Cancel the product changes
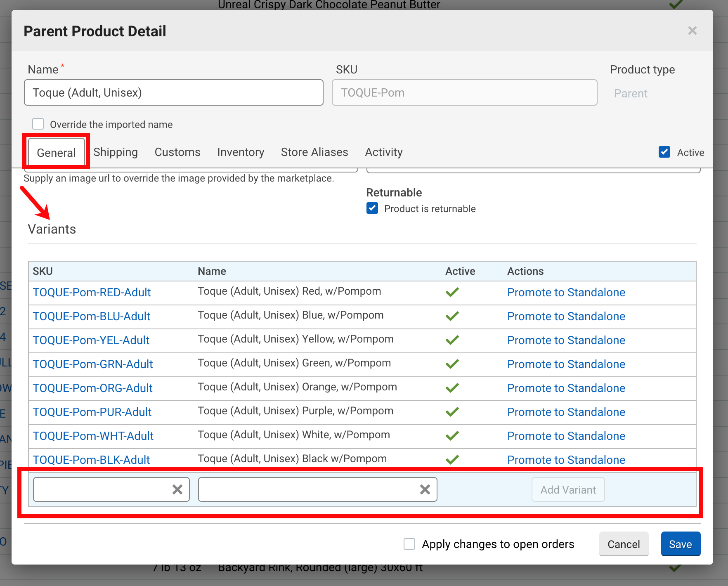The width and height of the screenshot is (728, 586). [x=623, y=544]
